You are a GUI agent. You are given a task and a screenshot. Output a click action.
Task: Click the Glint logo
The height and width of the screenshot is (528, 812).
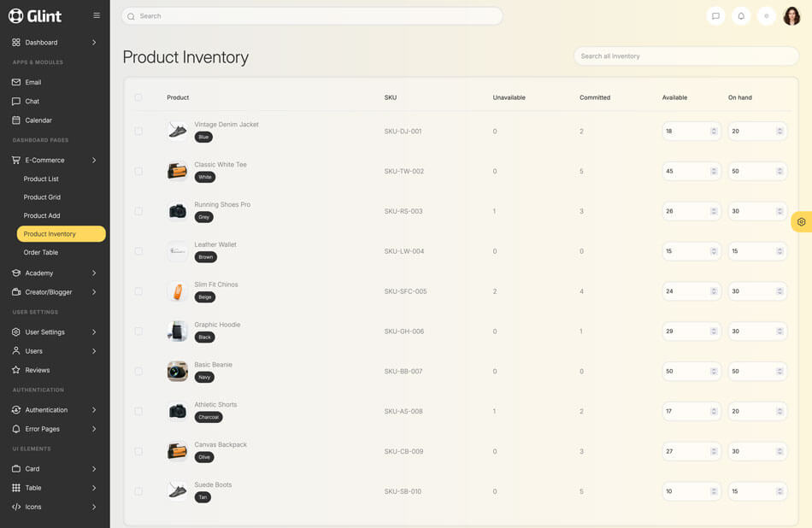pos(36,16)
